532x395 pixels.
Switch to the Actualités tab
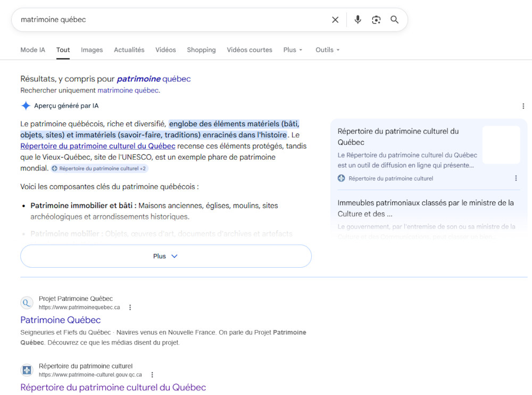(129, 50)
